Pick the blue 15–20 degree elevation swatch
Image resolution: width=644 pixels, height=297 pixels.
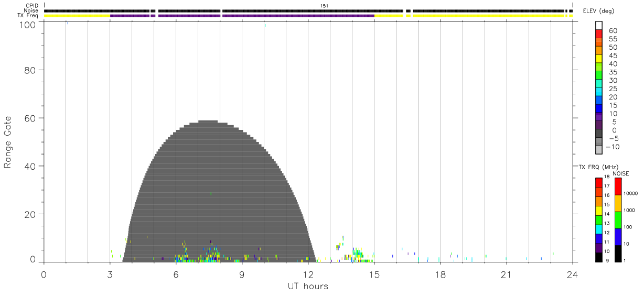click(599, 101)
